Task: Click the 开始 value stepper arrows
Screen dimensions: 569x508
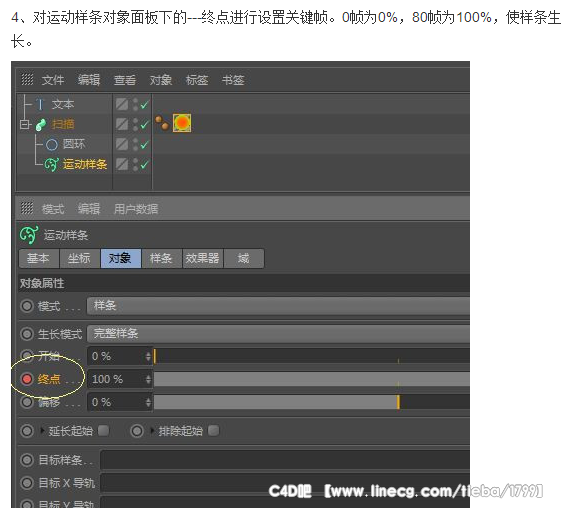Action: tap(148, 356)
